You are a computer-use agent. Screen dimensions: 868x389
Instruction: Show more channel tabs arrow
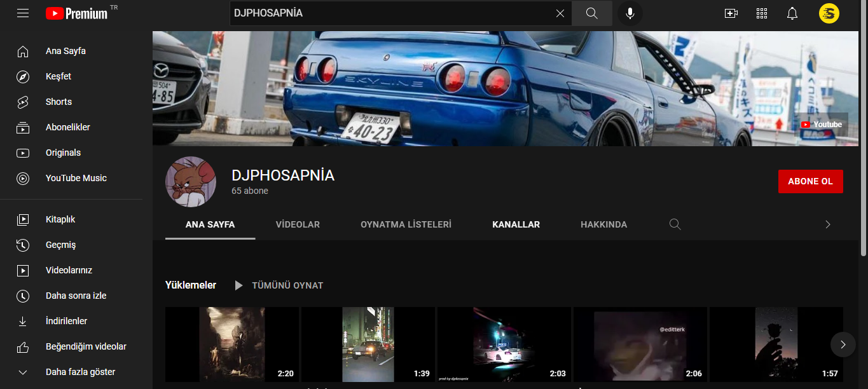coord(828,224)
